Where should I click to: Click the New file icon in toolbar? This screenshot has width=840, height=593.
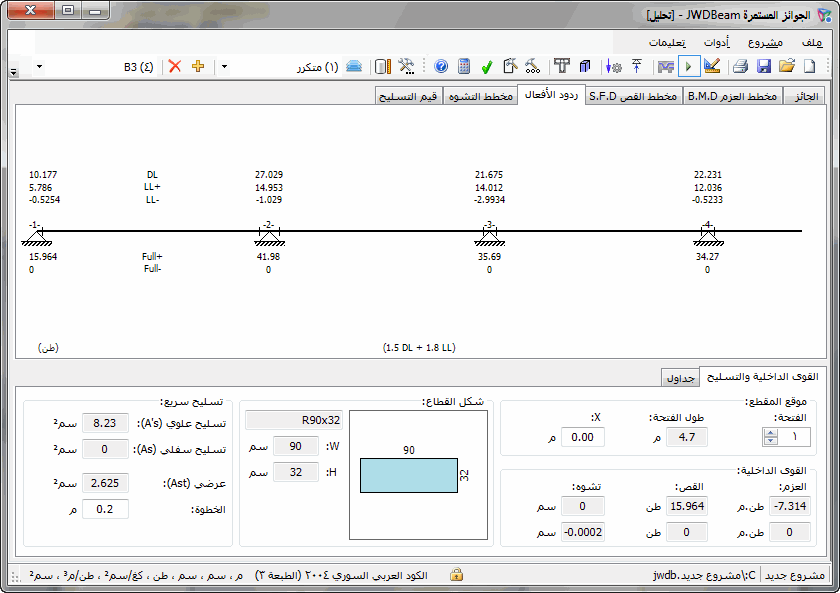pos(809,66)
